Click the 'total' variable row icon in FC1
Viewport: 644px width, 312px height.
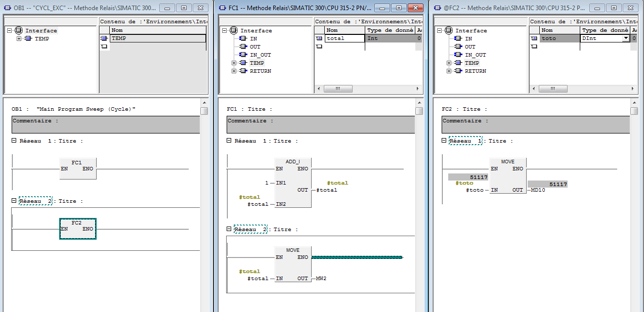click(x=319, y=38)
